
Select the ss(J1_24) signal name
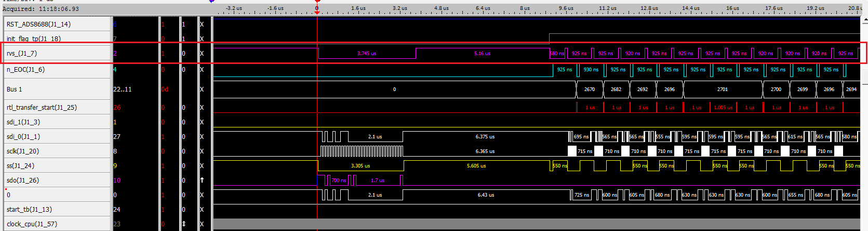tap(20, 165)
